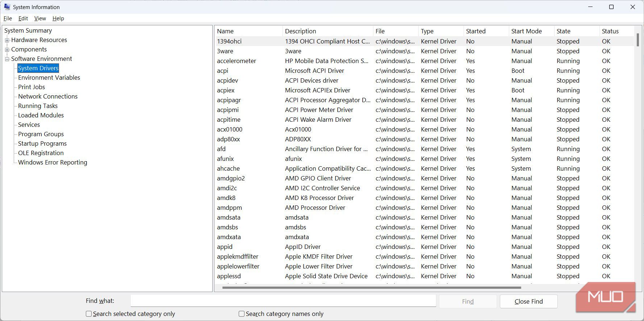Sort by the Started column header
This screenshot has height=321, width=644.
(486, 31)
